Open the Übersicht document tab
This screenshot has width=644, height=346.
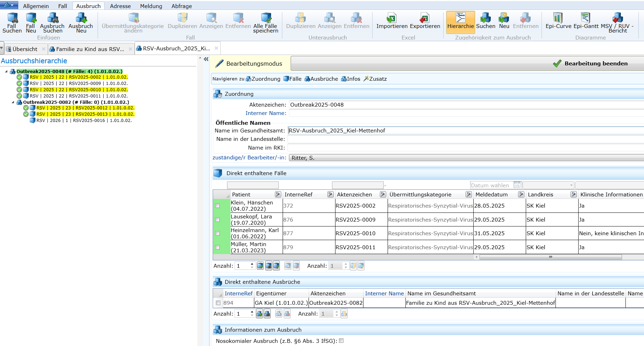(25, 49)
